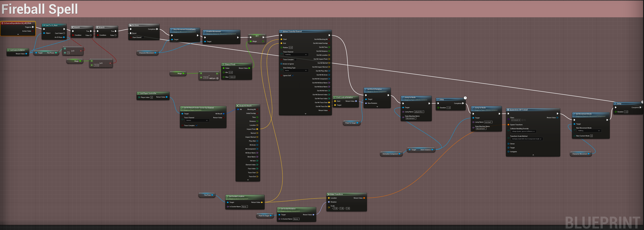Open the Draw Debug Type dropdown
The height and width of the screenshot is (230, 644).
[x=296, y=70]
